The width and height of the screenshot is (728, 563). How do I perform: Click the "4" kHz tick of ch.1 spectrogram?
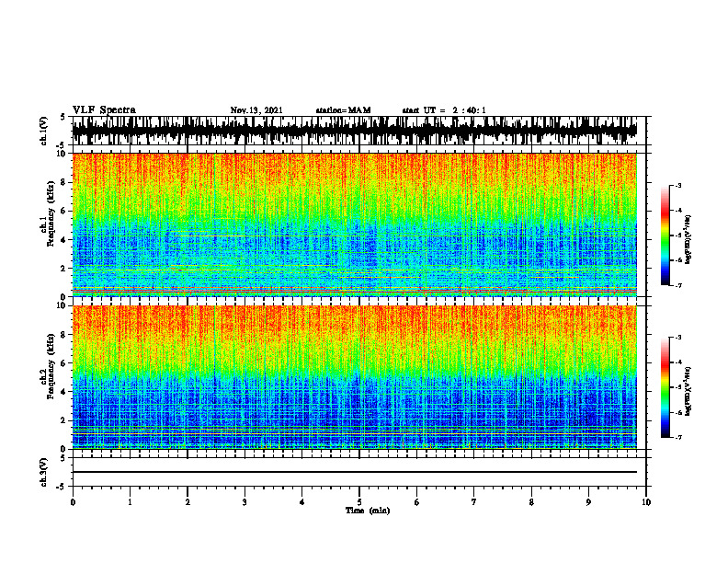point(64,240)
